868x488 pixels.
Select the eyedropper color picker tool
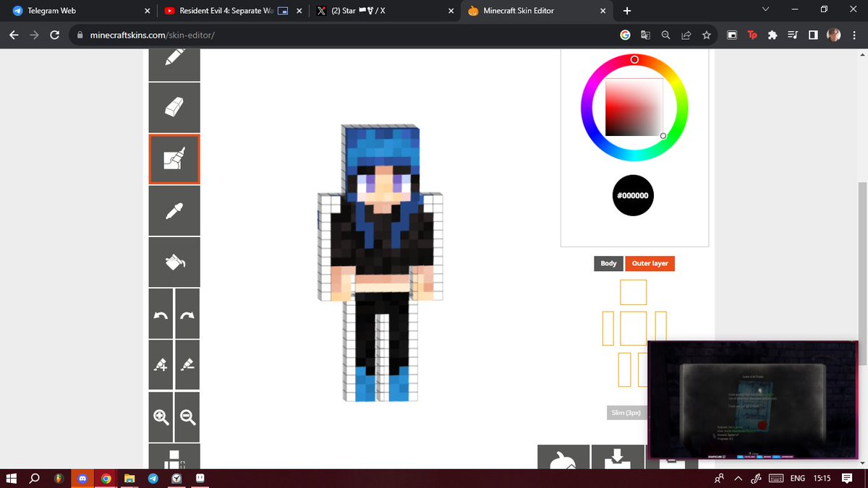(174, 210)
